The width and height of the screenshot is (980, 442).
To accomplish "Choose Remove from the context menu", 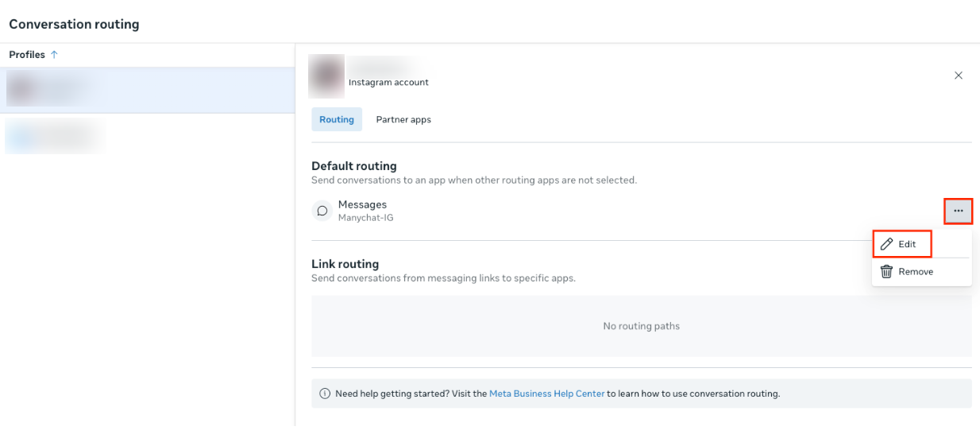I will click(x=916, y=272).
